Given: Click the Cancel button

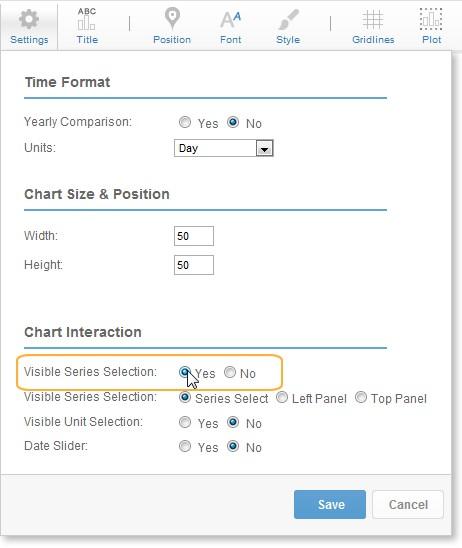Looking at the screenshot, I should [408, 504].
